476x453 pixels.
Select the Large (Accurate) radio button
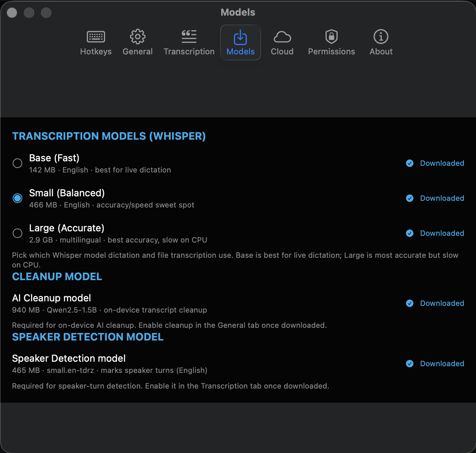tap(18, 233)
